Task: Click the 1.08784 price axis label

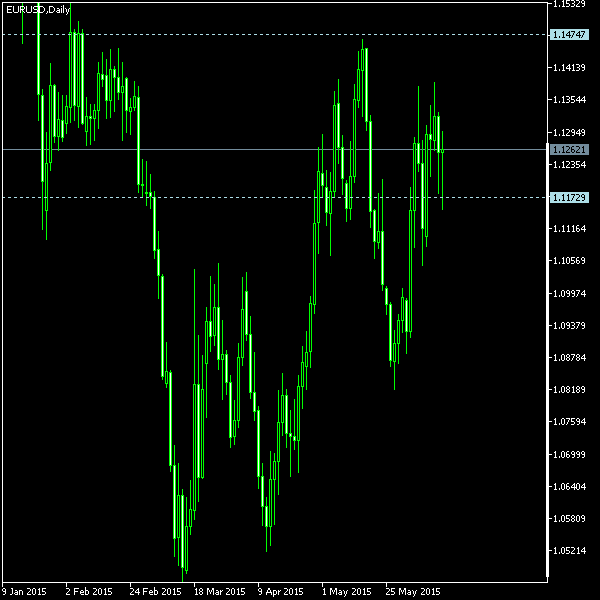Action: click(x=569, y=357)
